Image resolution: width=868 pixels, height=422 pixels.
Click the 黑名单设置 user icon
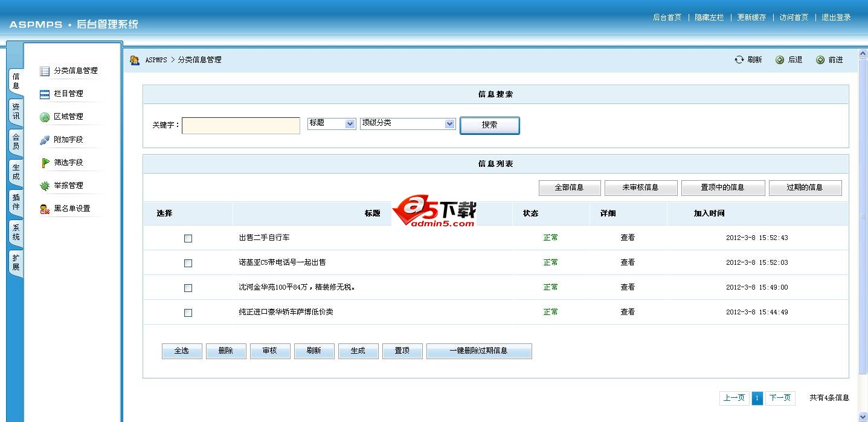[45, 209]
